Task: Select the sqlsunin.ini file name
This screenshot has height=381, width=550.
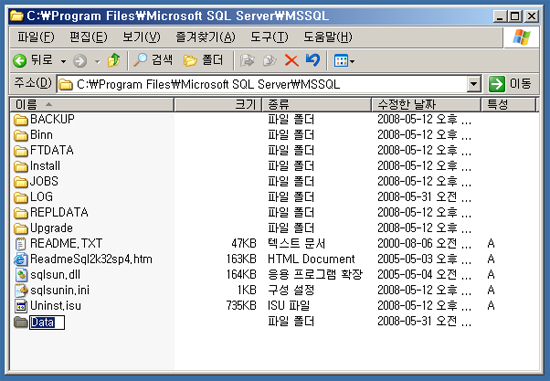Action: (x=60, y=290)
